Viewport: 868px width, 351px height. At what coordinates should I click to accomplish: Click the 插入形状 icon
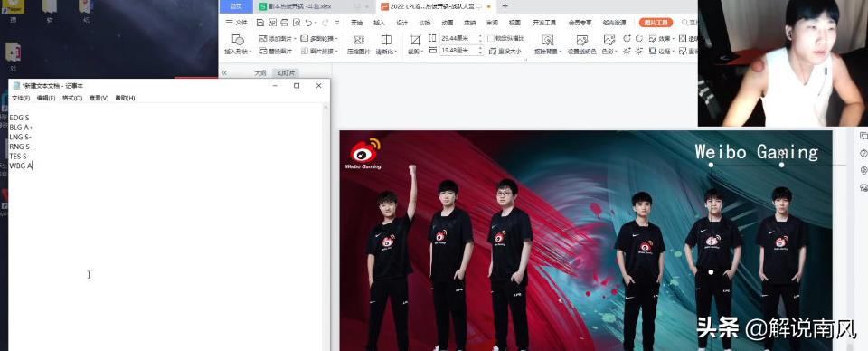pos(238,40)
